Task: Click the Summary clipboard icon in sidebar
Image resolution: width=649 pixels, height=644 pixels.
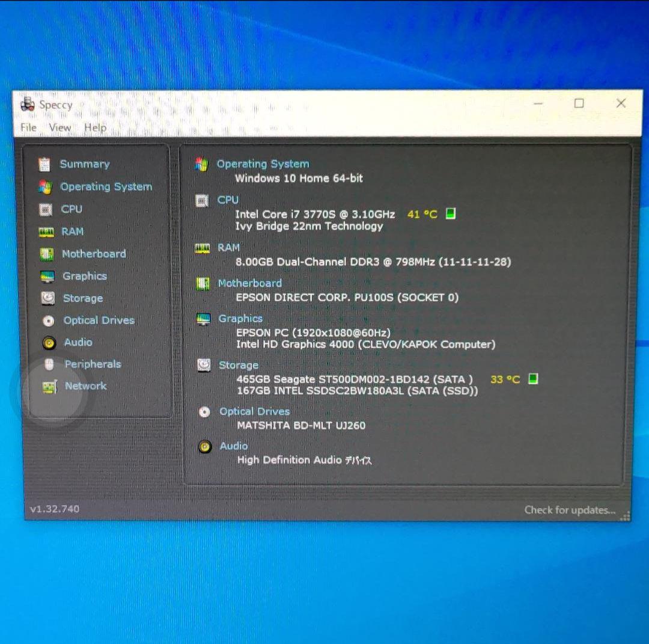Action: click(44, 164)
